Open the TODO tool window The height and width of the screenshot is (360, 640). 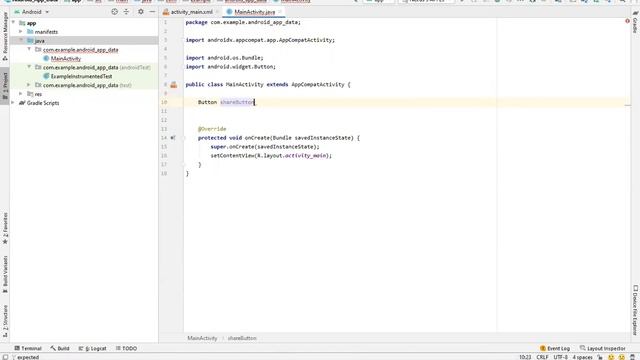(x=127, y=348)
